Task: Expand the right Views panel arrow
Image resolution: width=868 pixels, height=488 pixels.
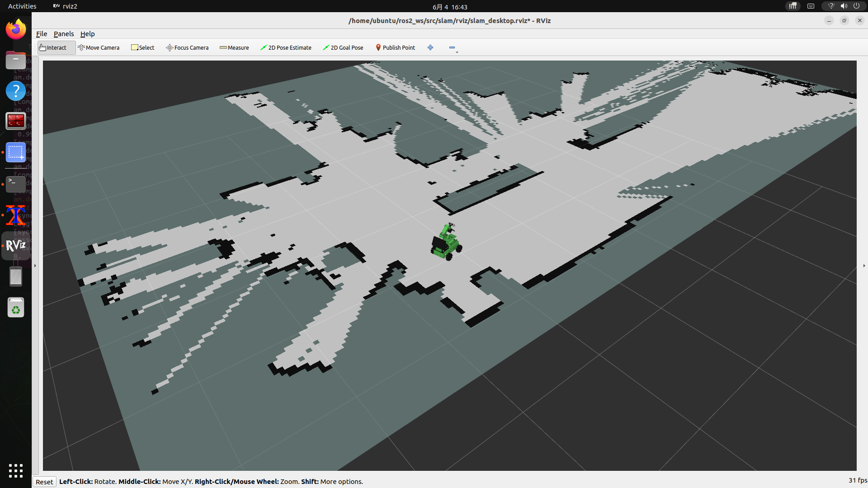Action: pyautogui.click(x=864, y=266)
